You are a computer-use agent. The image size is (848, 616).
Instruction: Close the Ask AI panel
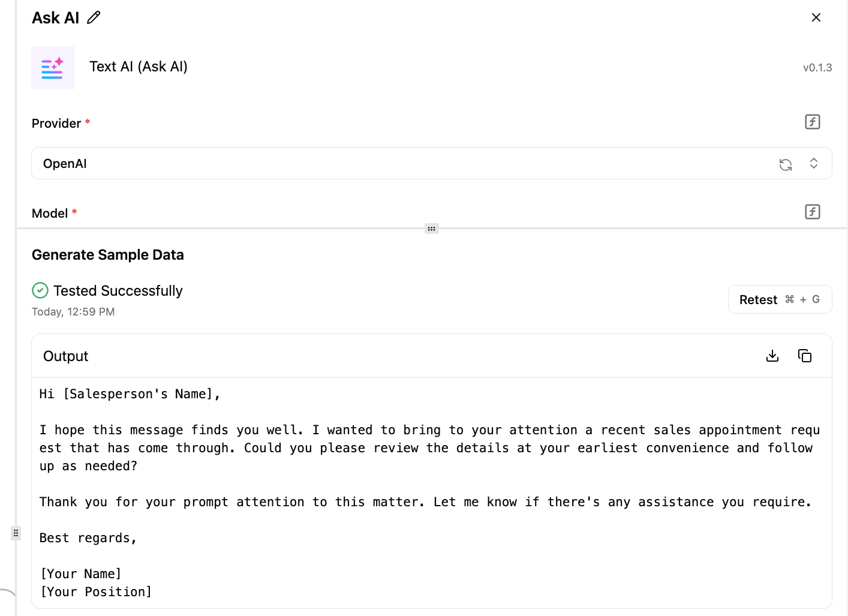pos(816,17)
